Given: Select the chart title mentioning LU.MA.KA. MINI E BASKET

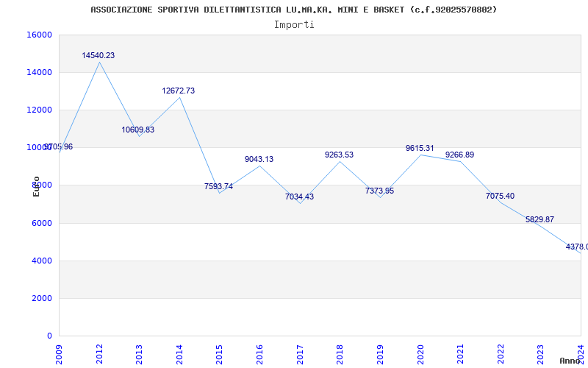Looking at the screenshot, I should point(293,10).
